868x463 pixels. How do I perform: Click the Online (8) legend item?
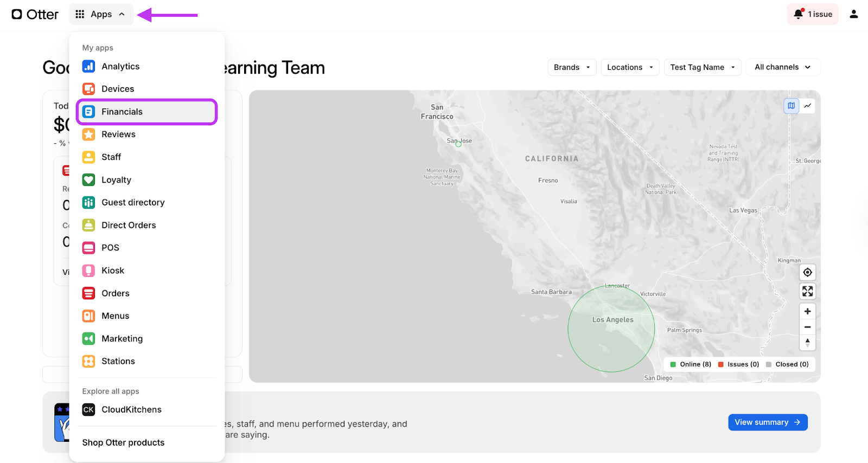tap(691, 364)
